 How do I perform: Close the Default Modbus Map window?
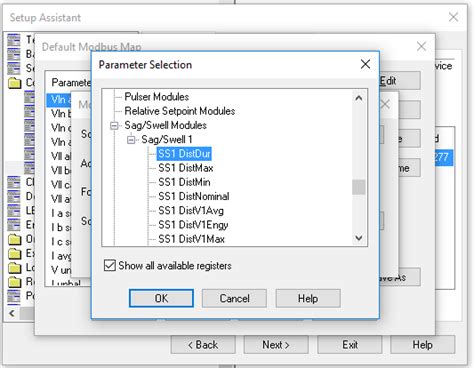[421, 46]
